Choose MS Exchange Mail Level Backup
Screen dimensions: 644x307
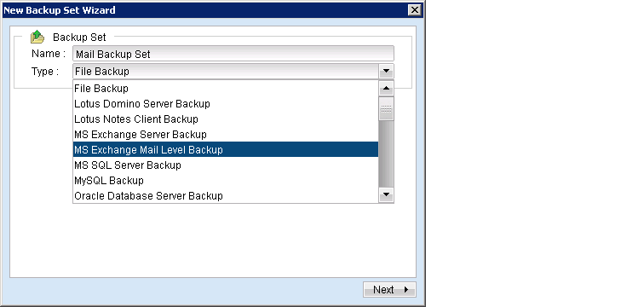pyautogui.click(x=226, y=149)
